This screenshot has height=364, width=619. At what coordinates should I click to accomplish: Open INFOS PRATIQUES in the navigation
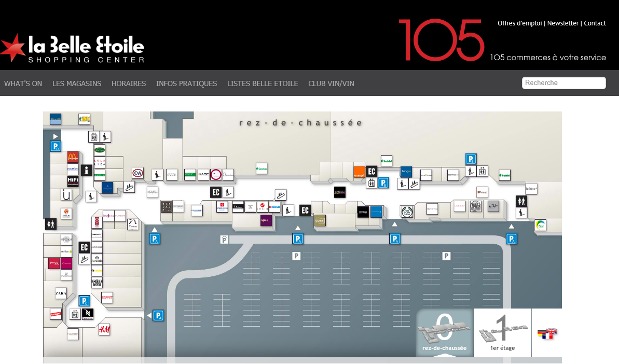(186, 83)
